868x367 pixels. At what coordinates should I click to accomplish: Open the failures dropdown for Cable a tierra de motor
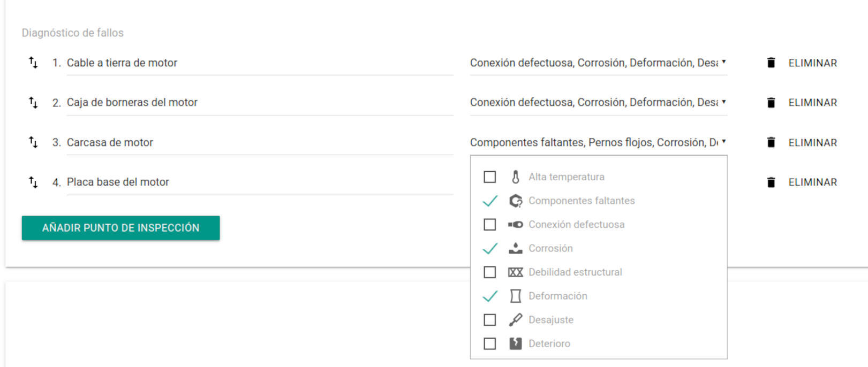coord(723,62)
